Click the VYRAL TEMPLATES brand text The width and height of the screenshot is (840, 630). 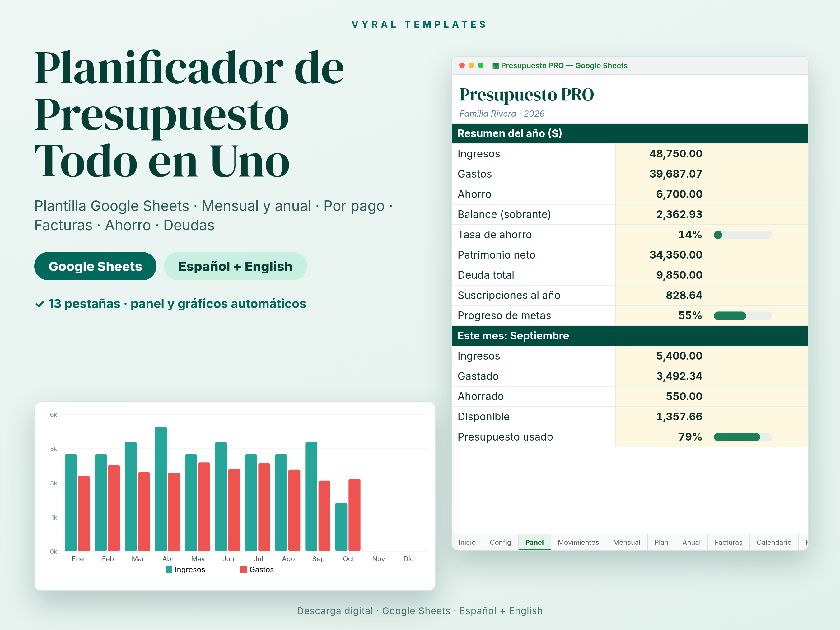pyautogui.click(x=419, y=24)
